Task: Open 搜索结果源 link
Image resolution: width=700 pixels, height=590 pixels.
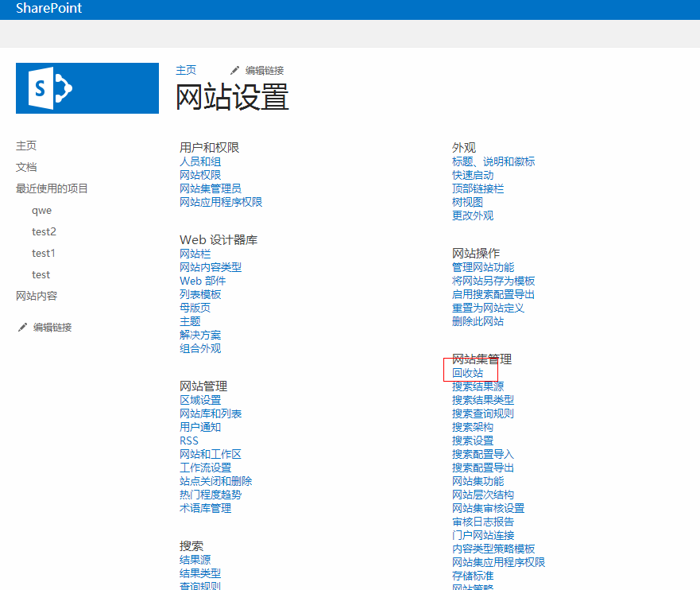Action: click(478, 386)
